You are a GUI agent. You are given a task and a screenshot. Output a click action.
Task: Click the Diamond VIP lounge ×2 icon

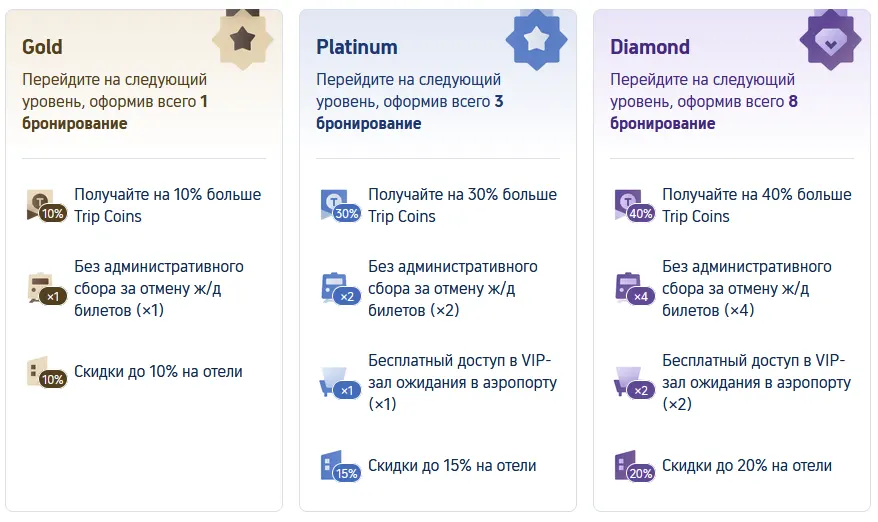click(x=634, y=383)
